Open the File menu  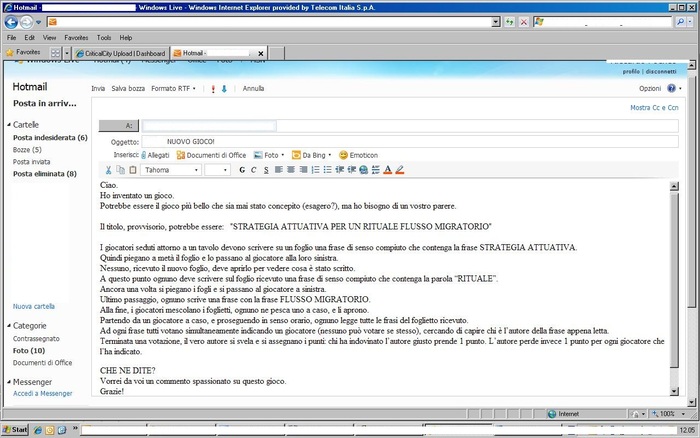12,38
